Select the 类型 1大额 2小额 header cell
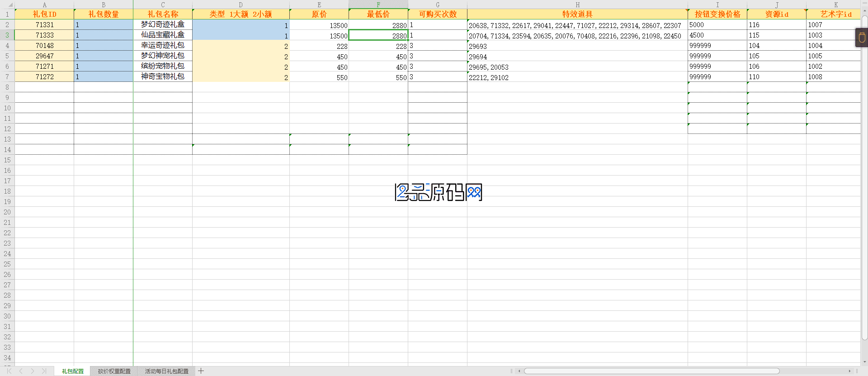Viewport: 868px width, 376px height. pyautogui.click(x=241, y=14)
